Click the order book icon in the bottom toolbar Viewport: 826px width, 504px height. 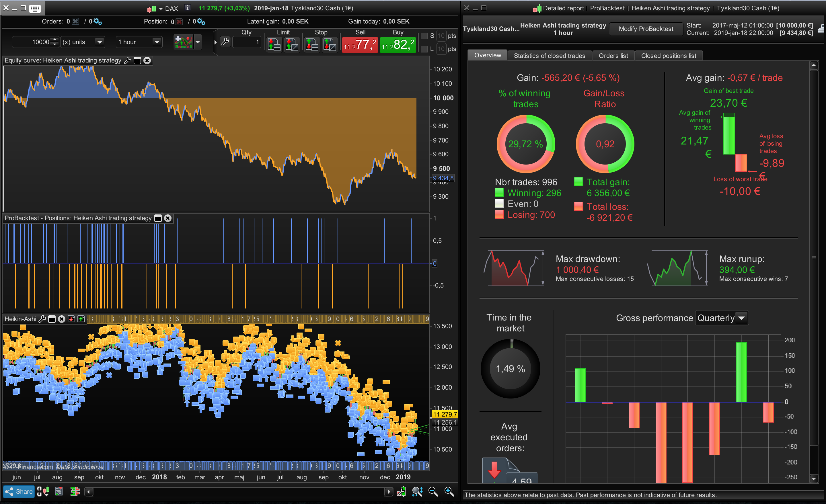tap(75, 491)
